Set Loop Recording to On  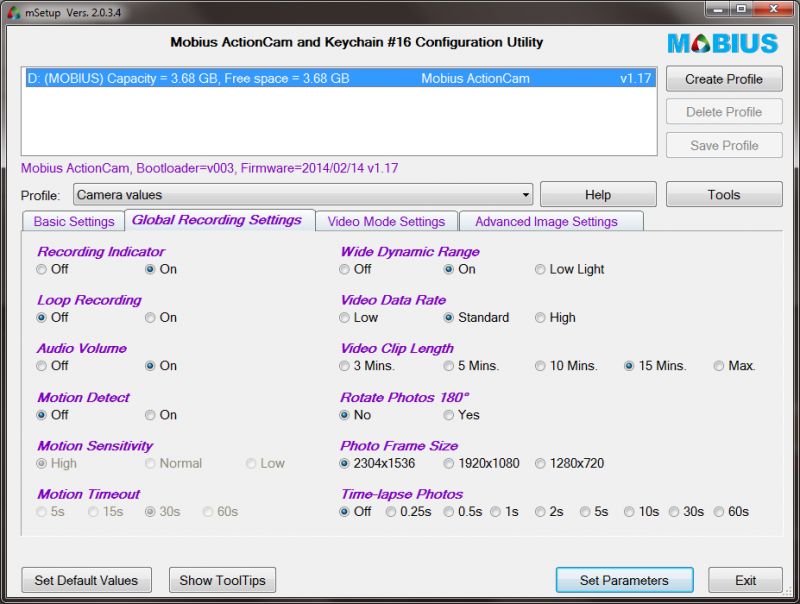[161, 317]
